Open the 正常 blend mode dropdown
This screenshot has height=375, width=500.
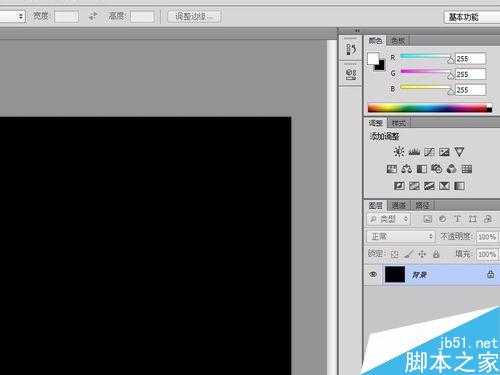coord(401,236)
